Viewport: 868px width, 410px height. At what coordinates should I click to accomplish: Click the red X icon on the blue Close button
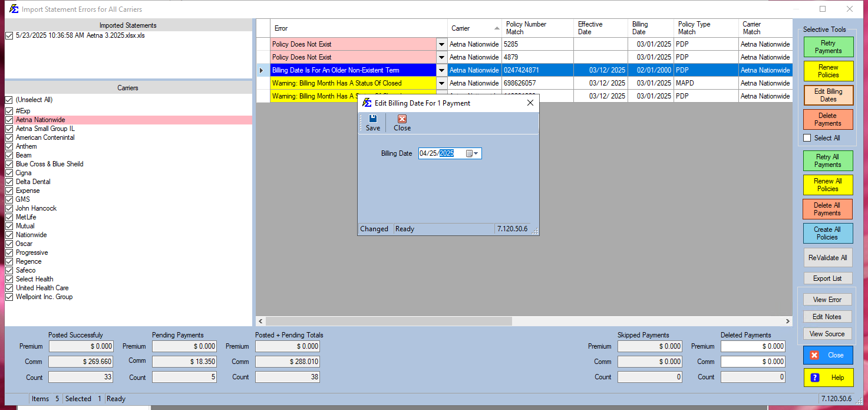coord(816,355)
